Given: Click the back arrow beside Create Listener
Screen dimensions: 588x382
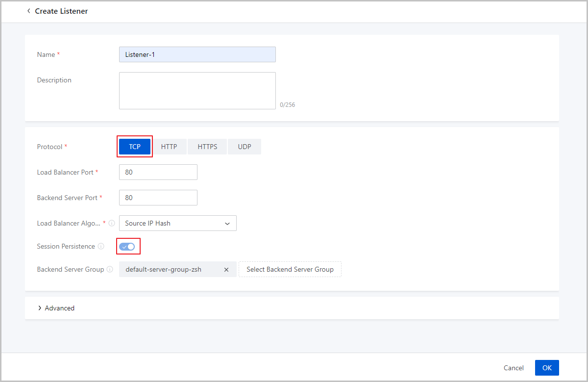Looking at the screenshot, I should coord(28,11).
